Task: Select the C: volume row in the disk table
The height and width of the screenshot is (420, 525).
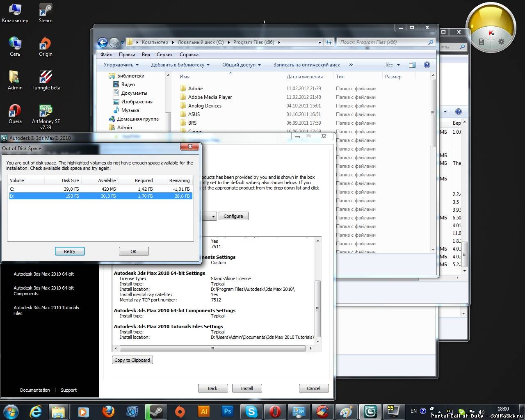Action: coord(100,189)
